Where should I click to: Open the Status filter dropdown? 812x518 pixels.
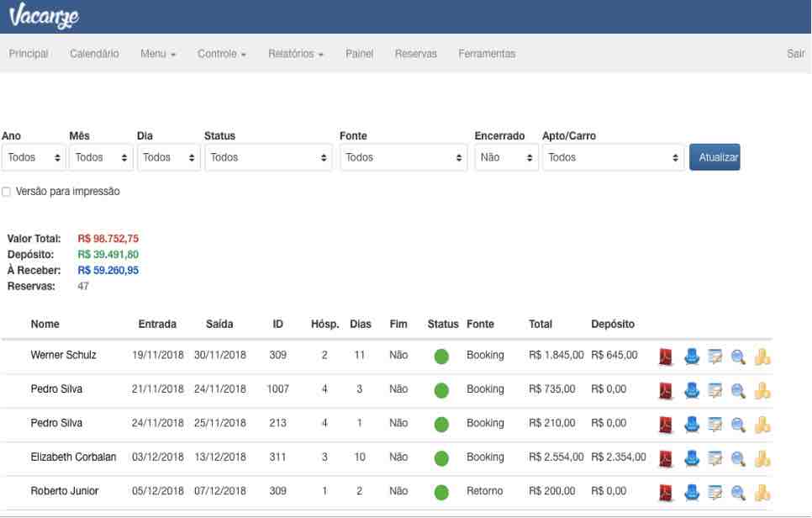(x=268, y=157)
